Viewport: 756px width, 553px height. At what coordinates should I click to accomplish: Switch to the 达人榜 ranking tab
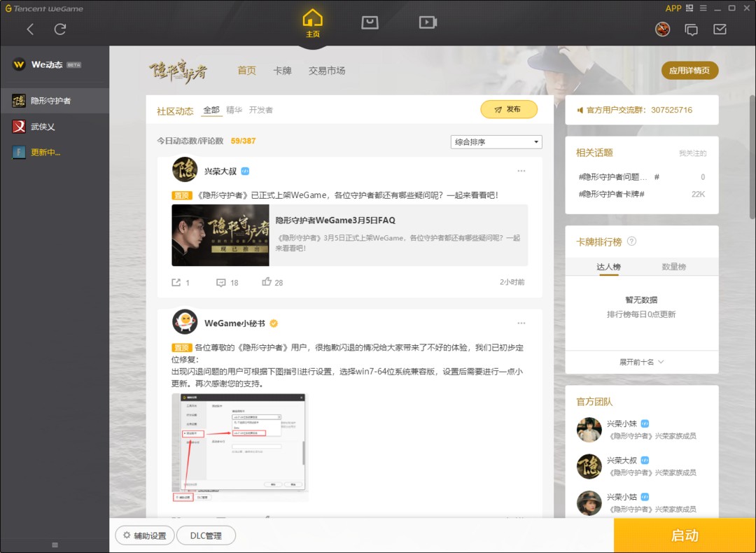608,267
